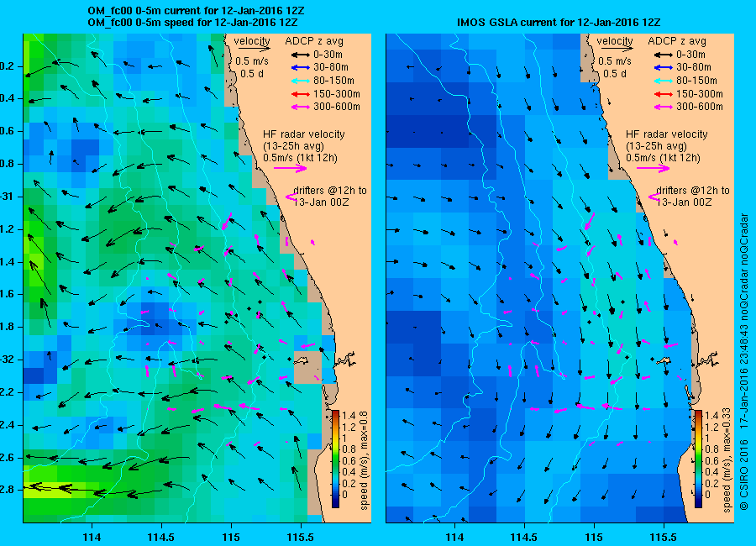The image size is (756, 546).
Task: Click the left panel speed colorbar
Action: click(335, 459)
